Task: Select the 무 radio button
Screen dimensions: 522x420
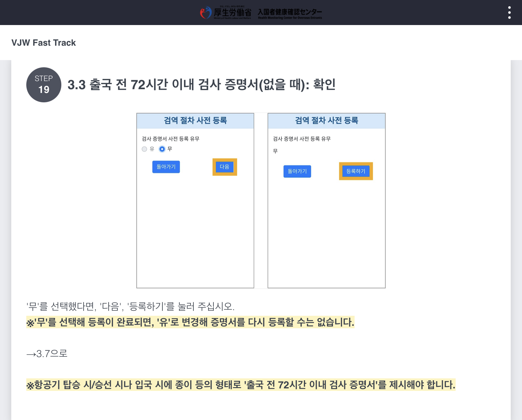Action: (x=161, y=149)
